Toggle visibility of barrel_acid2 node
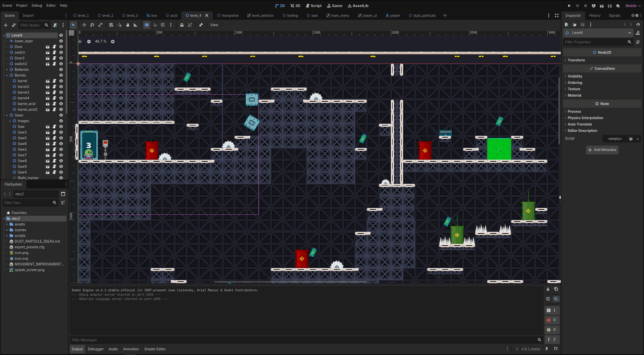This screenshot has height=355, width=644. [x=61, y=109]
